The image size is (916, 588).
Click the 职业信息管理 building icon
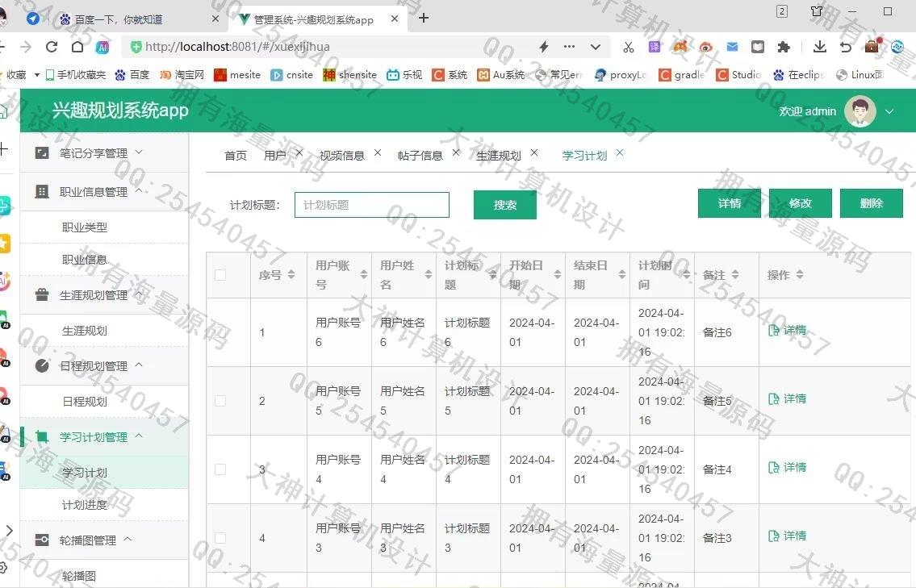[41, 191]
